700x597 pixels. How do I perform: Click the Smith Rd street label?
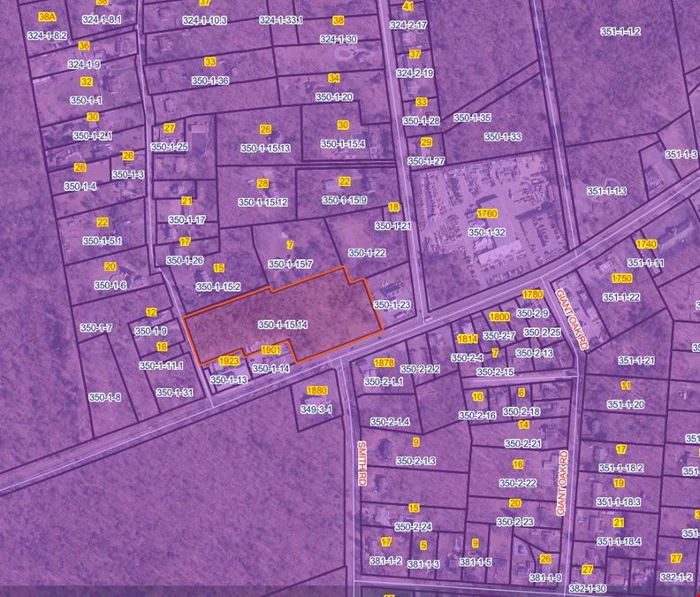(361, 463)
